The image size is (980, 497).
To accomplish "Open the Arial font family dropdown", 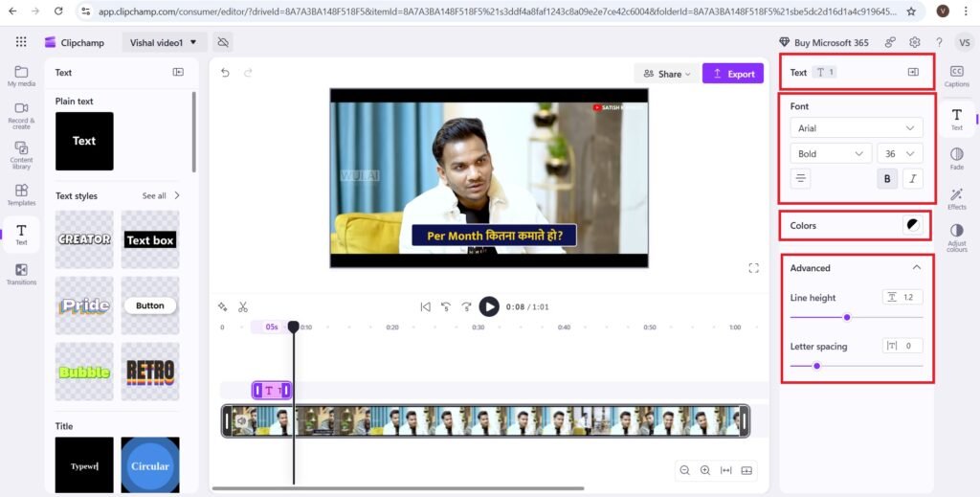I will point(856,128).
